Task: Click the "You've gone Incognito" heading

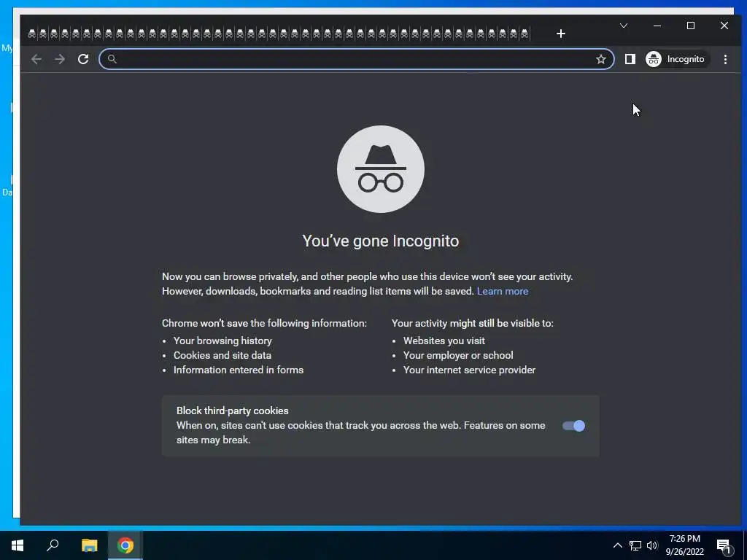Action: click(x=381, y=241)
